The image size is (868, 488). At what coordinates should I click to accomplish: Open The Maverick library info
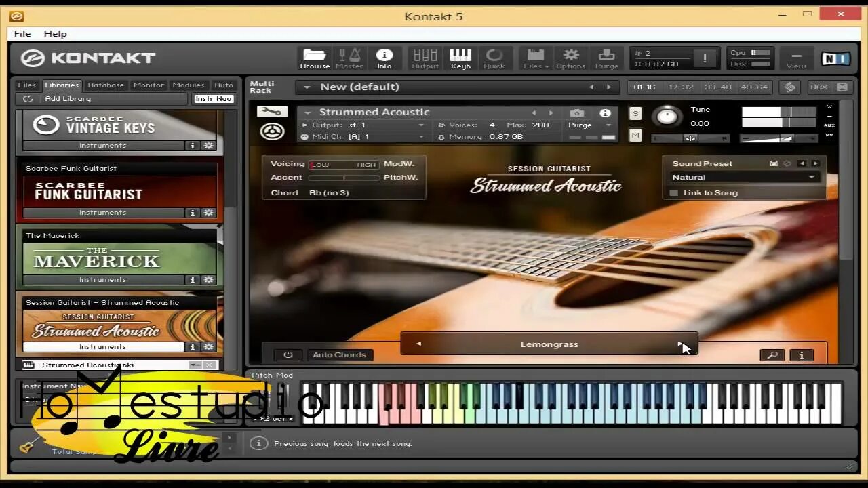[193, 280]
